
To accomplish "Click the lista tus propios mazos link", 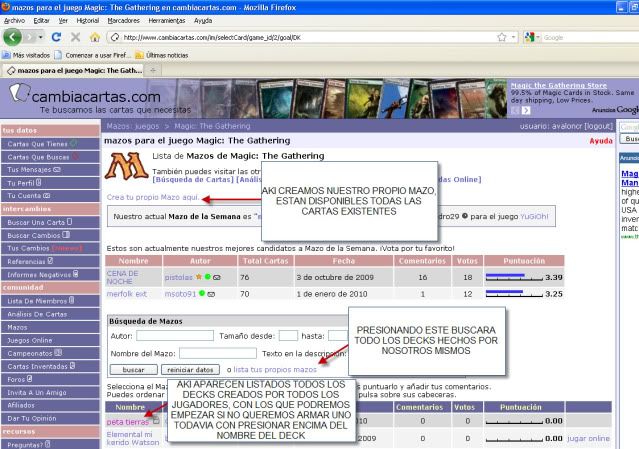I will pyautogui.click(x=275, y=370).
